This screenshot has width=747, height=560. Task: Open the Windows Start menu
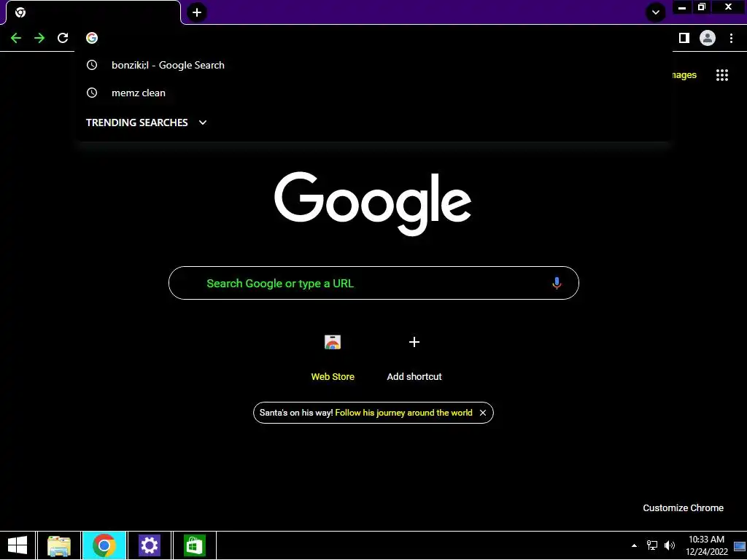[x=18, y=545]
